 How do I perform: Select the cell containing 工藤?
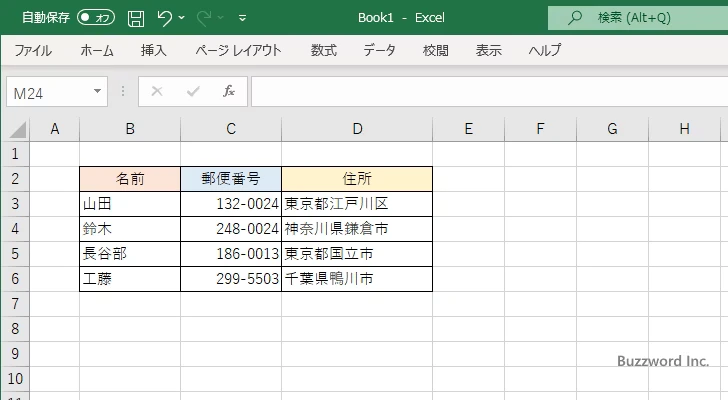pyautogui.click(x=130, y=279)
